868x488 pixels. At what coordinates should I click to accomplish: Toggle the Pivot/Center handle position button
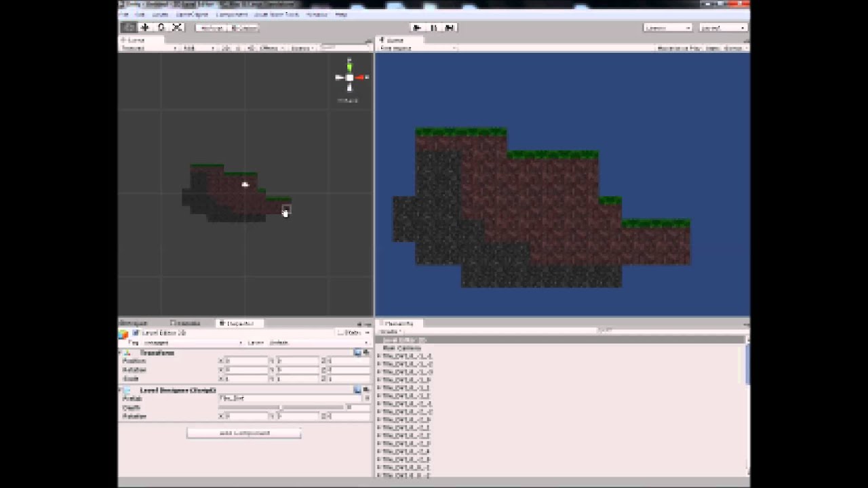pyautogui.click(x=212, y=28)
